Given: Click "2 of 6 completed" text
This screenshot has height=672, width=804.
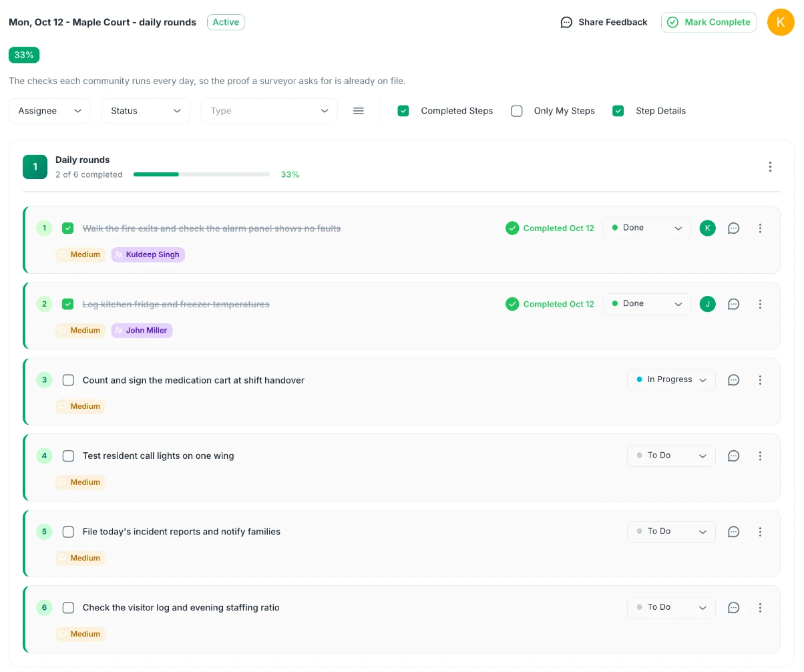Looking at the screenshot, I should click(x=89, y=174).
